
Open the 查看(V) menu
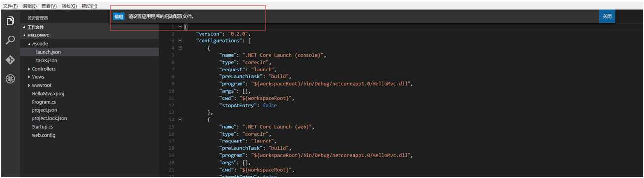(49, 6)
